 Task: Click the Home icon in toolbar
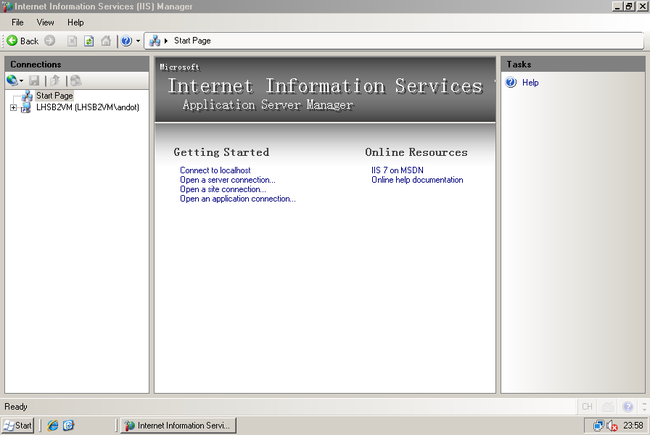(x=106, y=41)
